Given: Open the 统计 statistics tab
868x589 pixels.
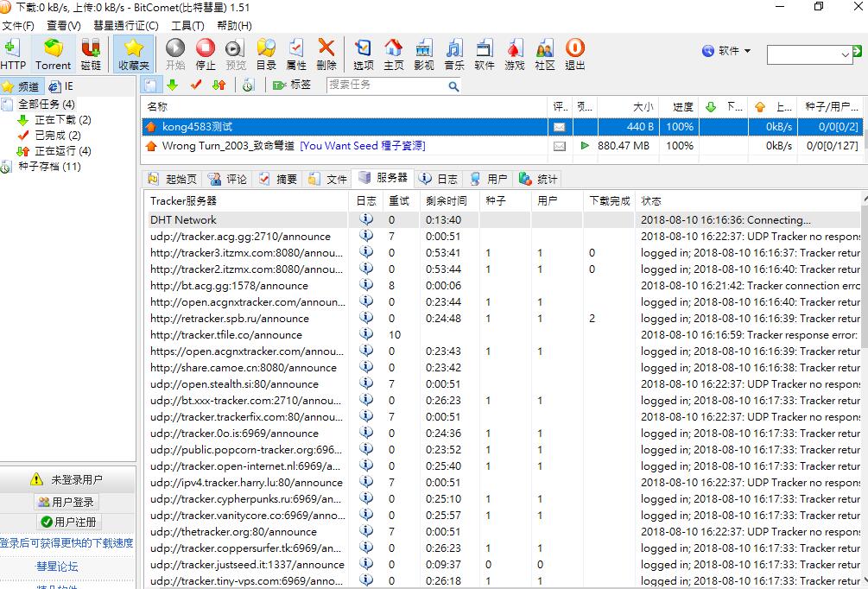Looking at the screenshot, I should pyautogui.click(x=539, y=179).
